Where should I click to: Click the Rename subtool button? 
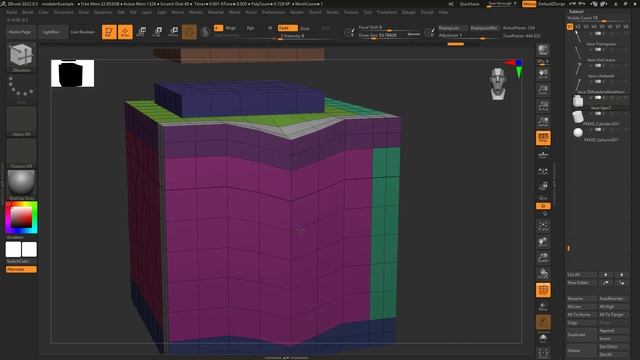582,299
